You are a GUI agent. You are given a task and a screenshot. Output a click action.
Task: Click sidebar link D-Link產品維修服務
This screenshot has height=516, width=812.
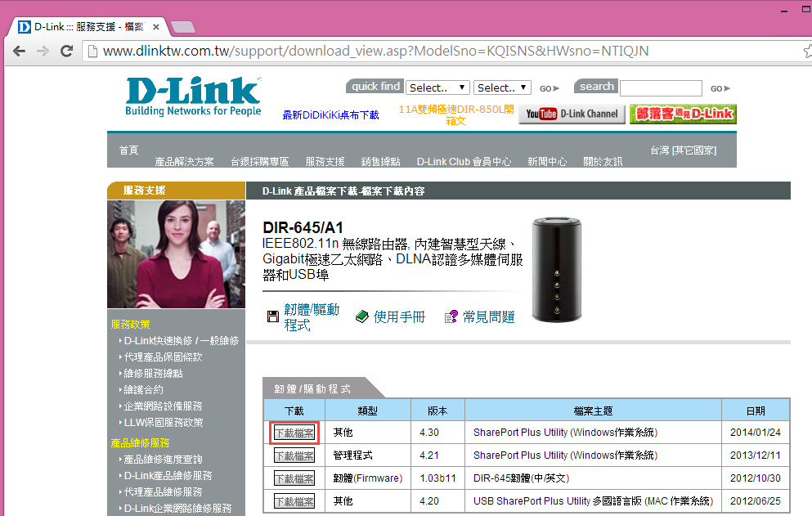coord(168,476)
